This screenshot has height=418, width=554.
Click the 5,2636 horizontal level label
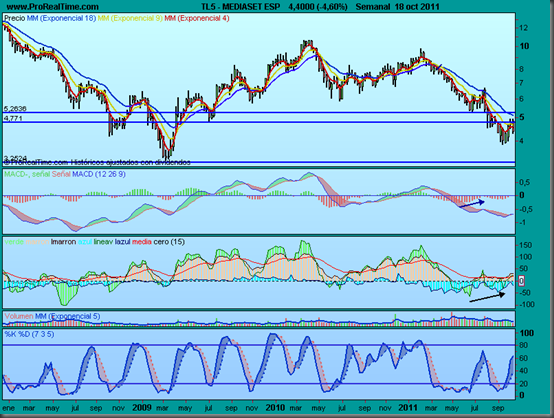[15, 109]
